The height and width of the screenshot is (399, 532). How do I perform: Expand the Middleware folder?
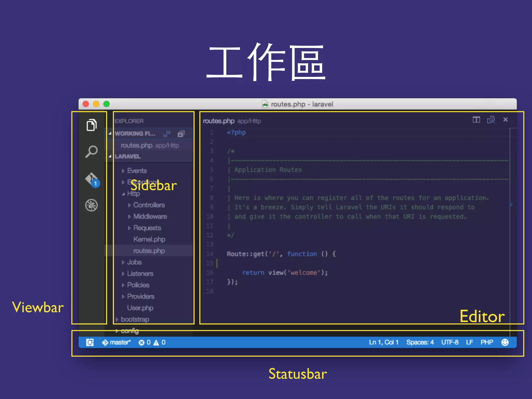[129, 217]
